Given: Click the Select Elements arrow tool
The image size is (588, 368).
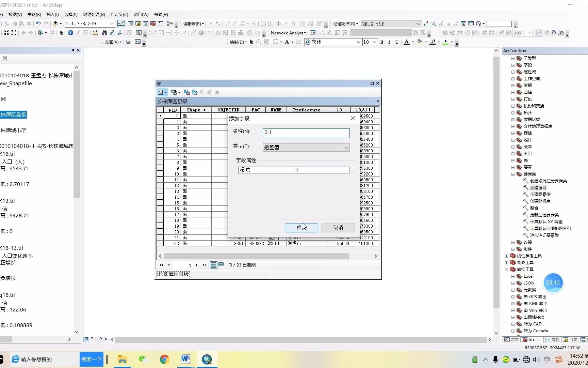Looking at the screenshot, I should (61, 33).
